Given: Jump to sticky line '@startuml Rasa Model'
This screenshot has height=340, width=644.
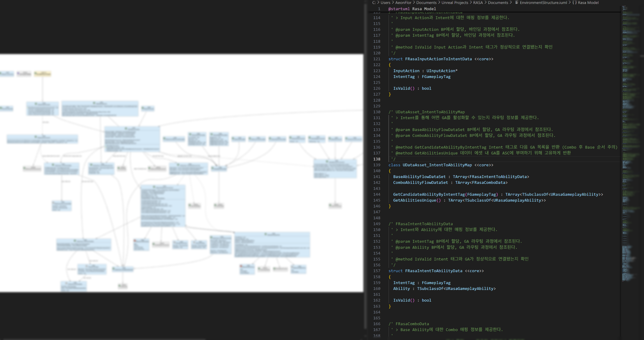Looking at the screenshot, I should pos(412,9).
